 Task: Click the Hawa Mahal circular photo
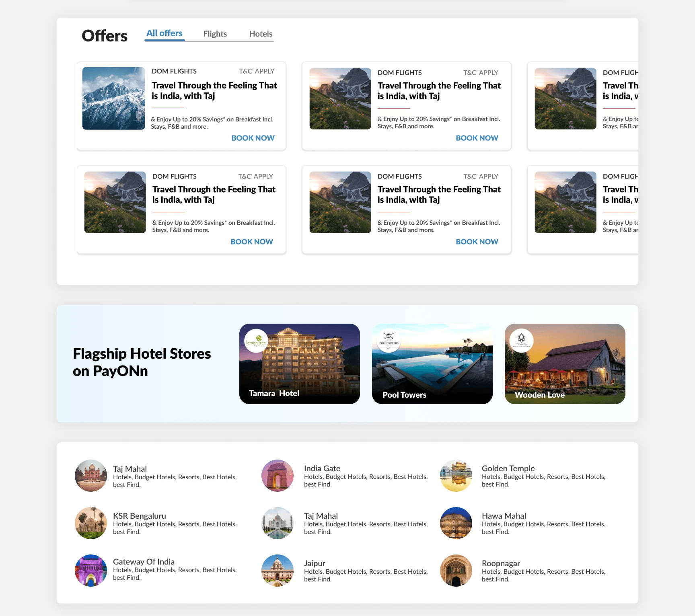point(456,523)
